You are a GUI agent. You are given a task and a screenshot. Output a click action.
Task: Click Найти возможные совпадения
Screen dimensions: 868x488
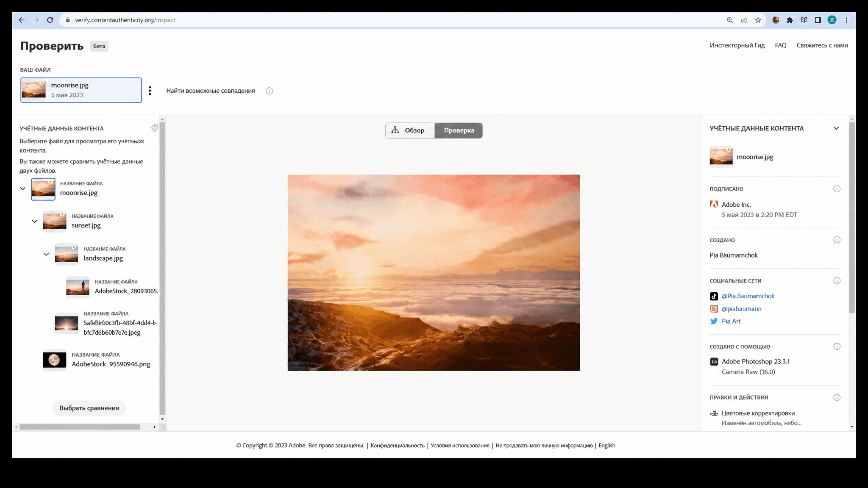coord(211,91)
